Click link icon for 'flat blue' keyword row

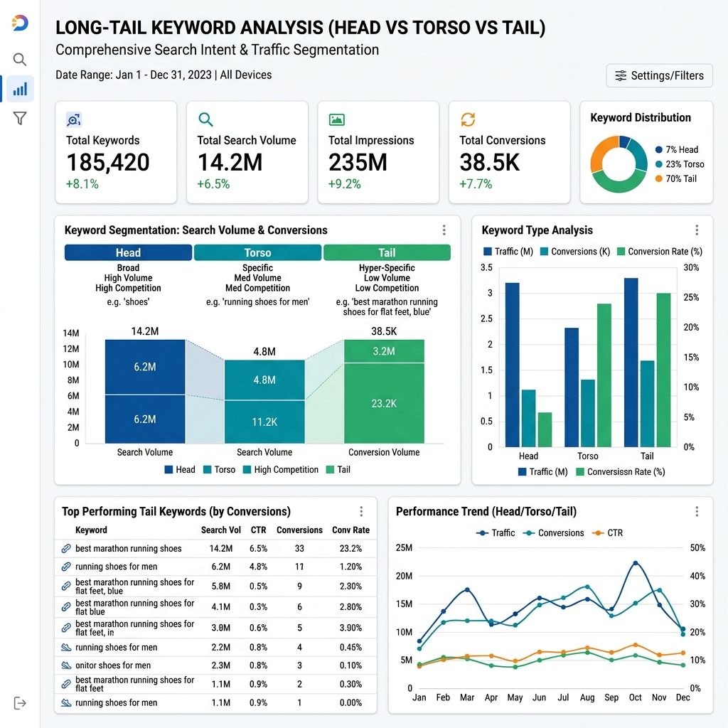tap(66, 607)
